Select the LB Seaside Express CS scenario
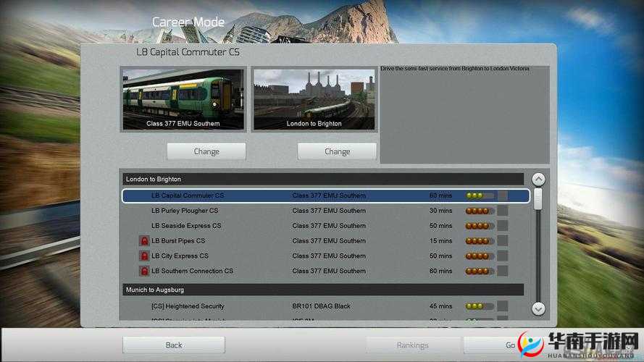This screenshot has width=644, height=362. coord(186,226)
